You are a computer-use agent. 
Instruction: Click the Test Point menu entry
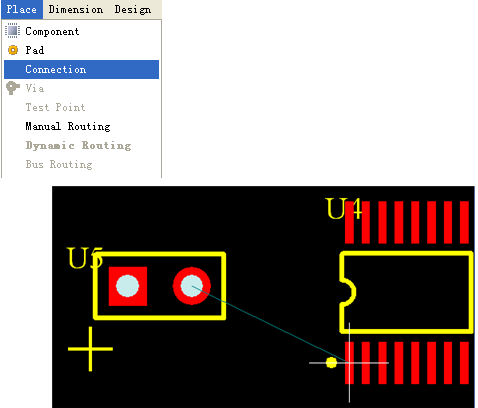pyautogui.click(x=55, y=107)
